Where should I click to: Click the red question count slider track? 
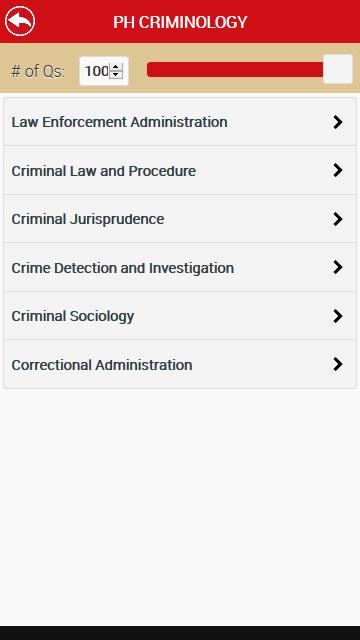click(x=235, y=69)
